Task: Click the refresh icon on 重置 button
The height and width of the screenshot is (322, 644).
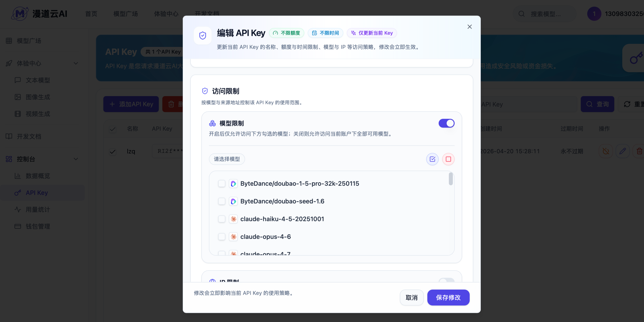Action: point(627,104)
